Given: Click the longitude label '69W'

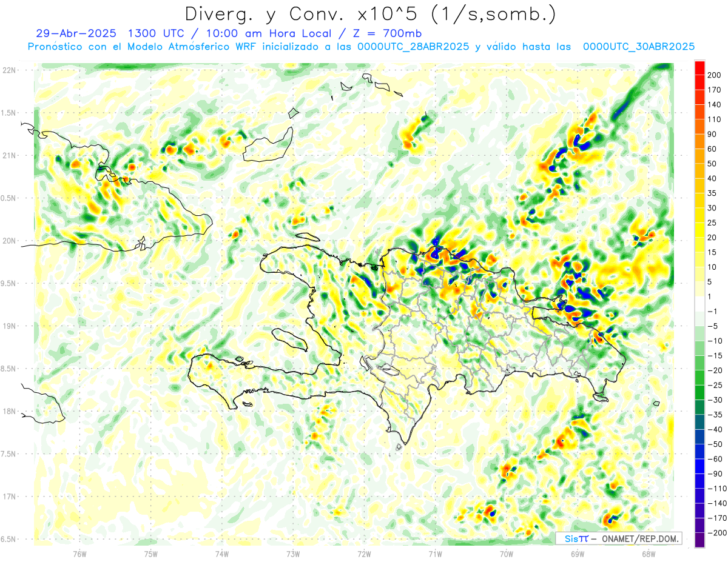Looking at the screenshot, I should tap(578, 554).
